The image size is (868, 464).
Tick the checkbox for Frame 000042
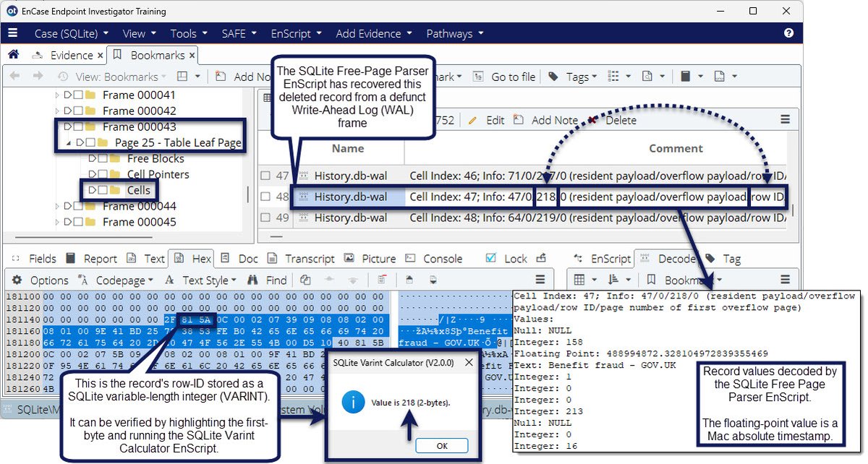click(x=77, y=111)
